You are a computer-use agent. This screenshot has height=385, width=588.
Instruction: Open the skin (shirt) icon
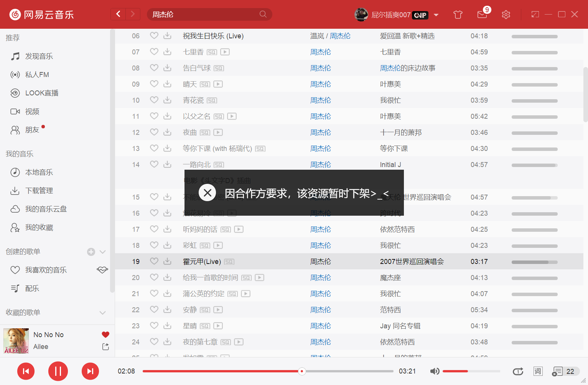(x=458, y=15)
